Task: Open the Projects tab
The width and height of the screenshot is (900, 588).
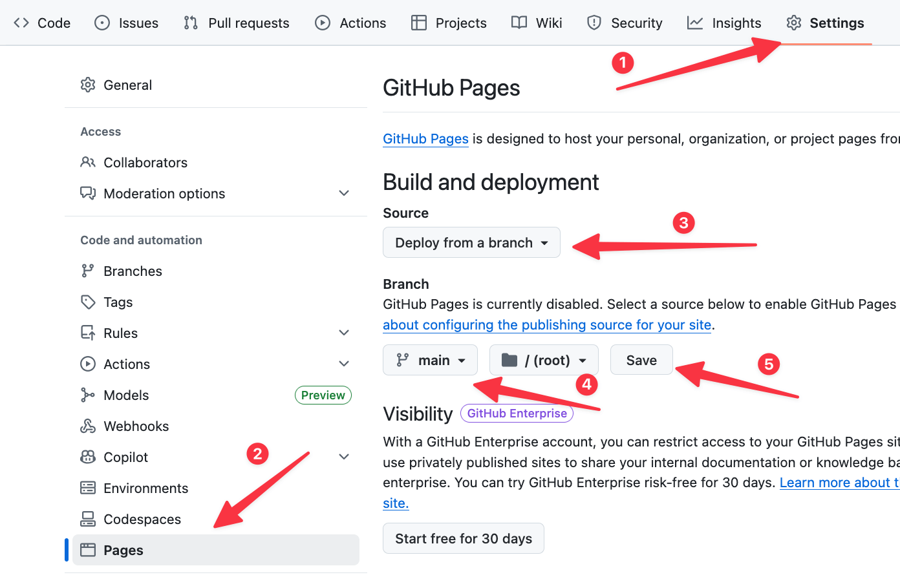Action: 449,23
